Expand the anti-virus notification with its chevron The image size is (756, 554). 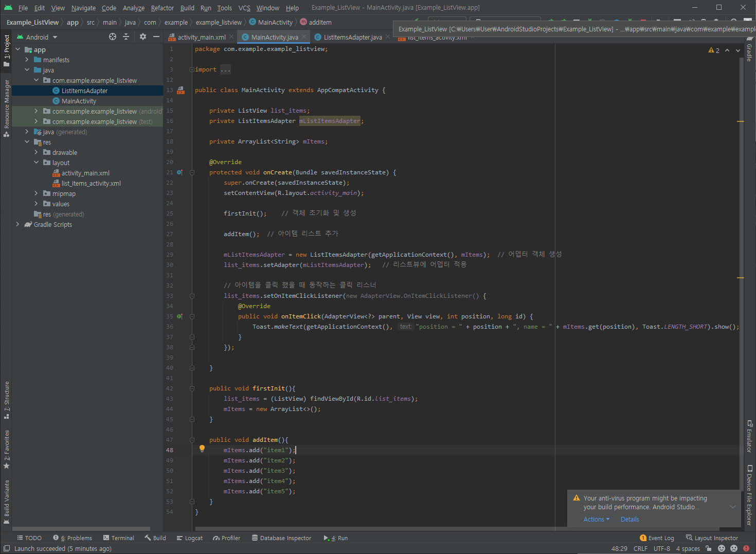733,507
